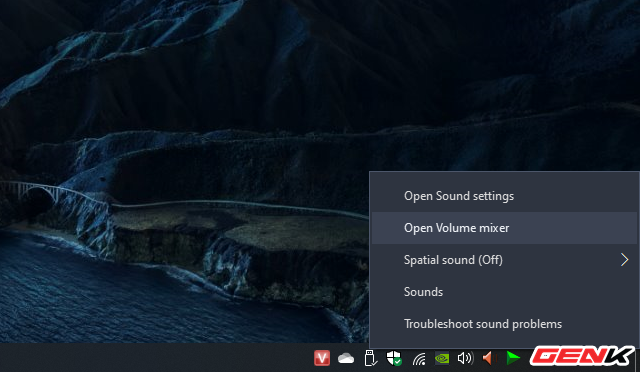The image size is (640, 372).
Task: Click the orange speaker tray icon
Action: point(489,358)
